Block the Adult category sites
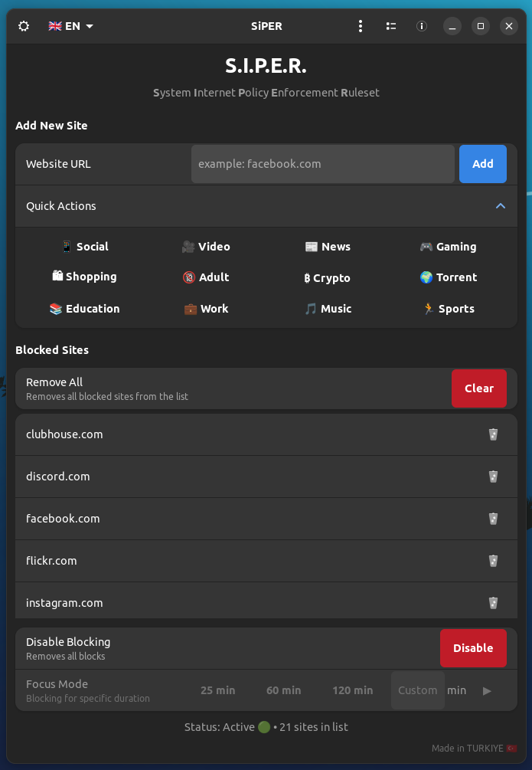The width and height of the screenshot is (532, 770). coord(206,277)
